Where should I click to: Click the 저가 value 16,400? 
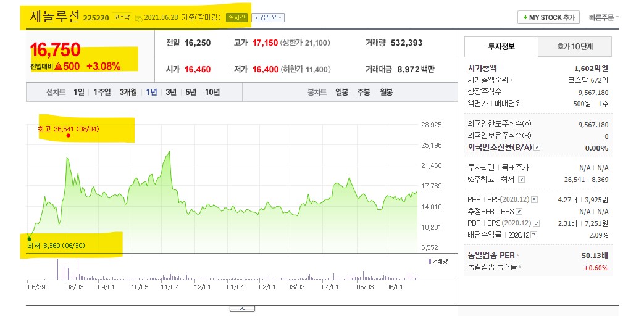click(x=265, y=69)
